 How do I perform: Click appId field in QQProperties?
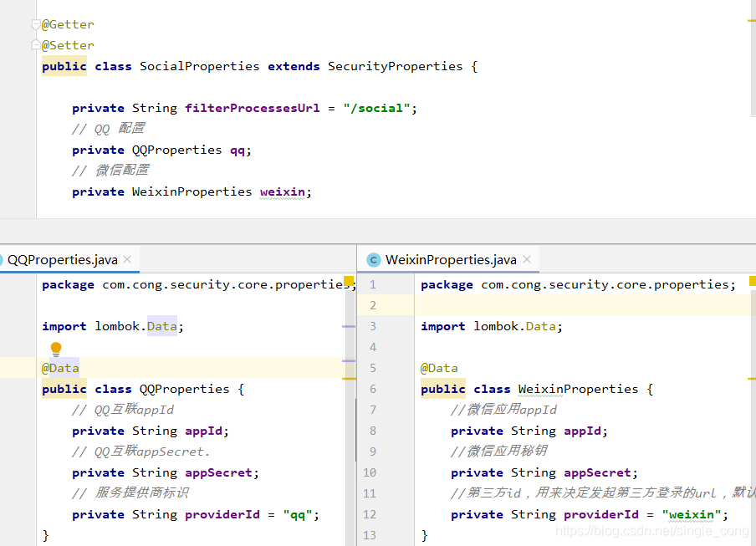point(203,431)
